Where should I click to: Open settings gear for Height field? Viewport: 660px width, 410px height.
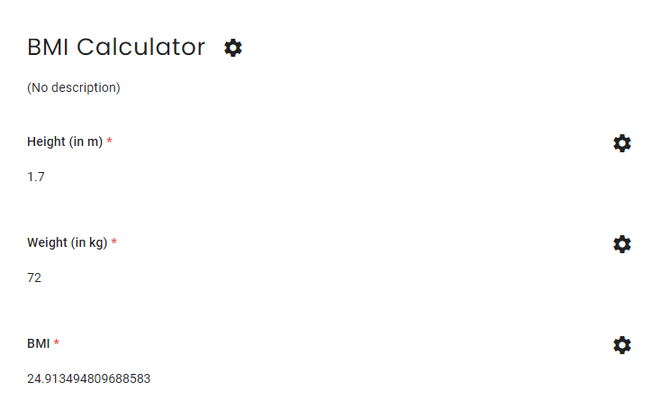click(x=622, y=143)
